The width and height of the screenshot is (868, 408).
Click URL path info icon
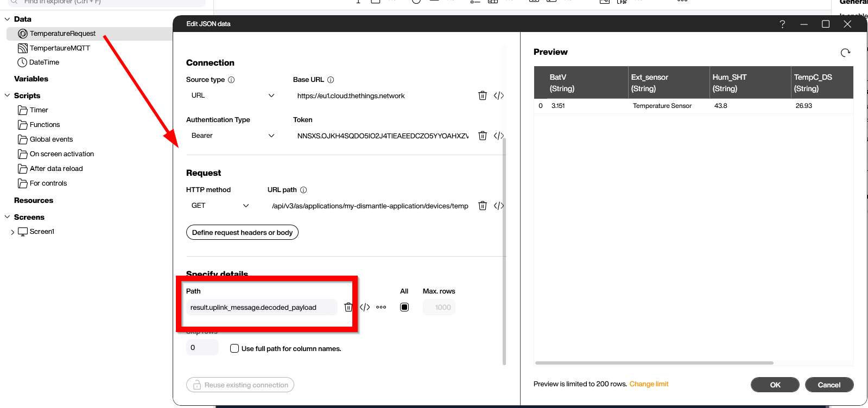click(x=303, y=190)
